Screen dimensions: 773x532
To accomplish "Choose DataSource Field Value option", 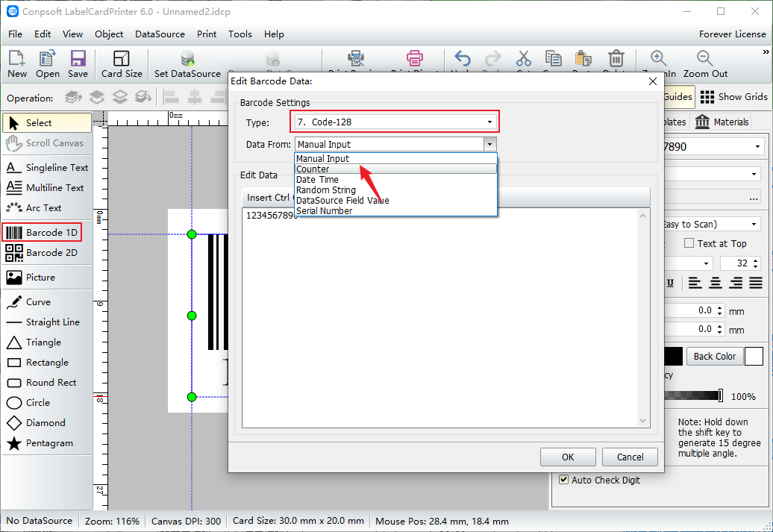I will click(x=395, y=200).
